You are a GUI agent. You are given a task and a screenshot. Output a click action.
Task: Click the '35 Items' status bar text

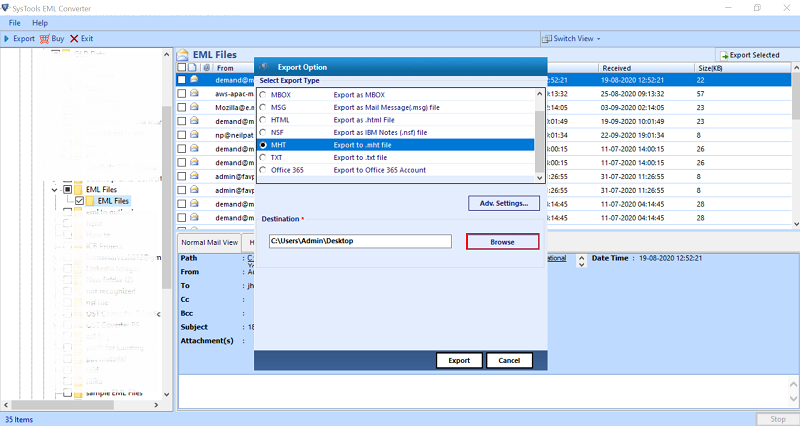point(19,419)
